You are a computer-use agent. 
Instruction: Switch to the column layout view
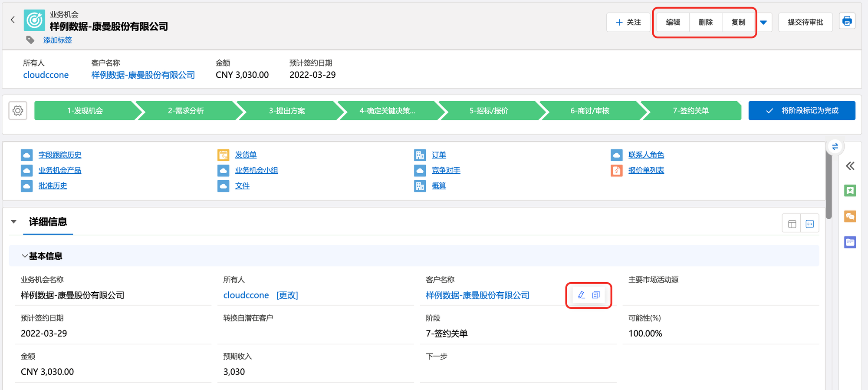[x=792, y=224]
